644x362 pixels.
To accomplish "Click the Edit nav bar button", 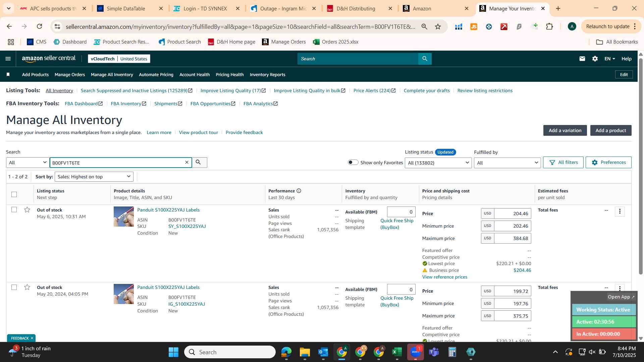I will click(624, 74).
